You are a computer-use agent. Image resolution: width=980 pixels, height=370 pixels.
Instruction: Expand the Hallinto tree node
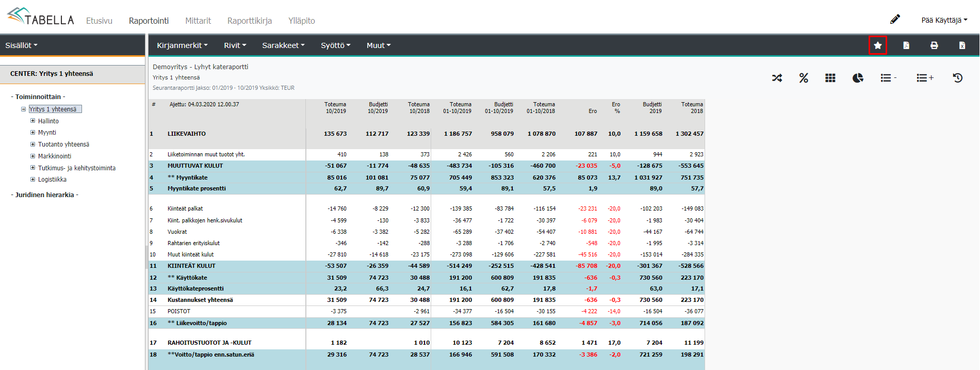[33, 121]
